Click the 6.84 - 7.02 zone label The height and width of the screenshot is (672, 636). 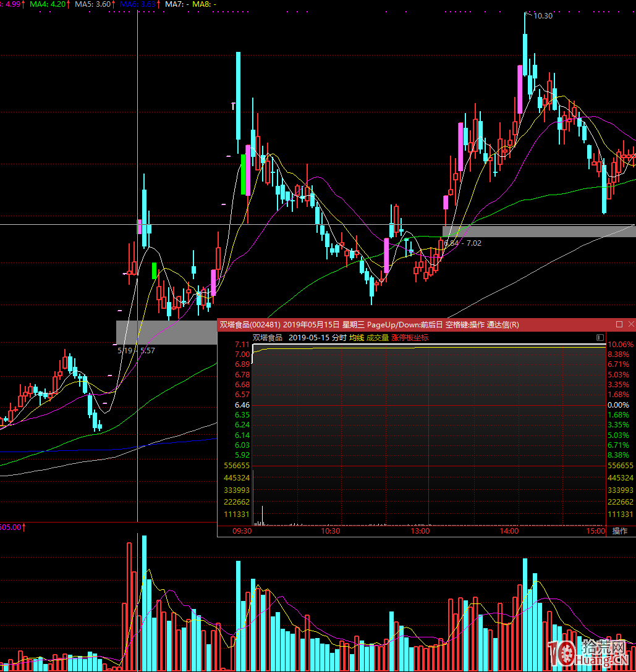(463, 243)
